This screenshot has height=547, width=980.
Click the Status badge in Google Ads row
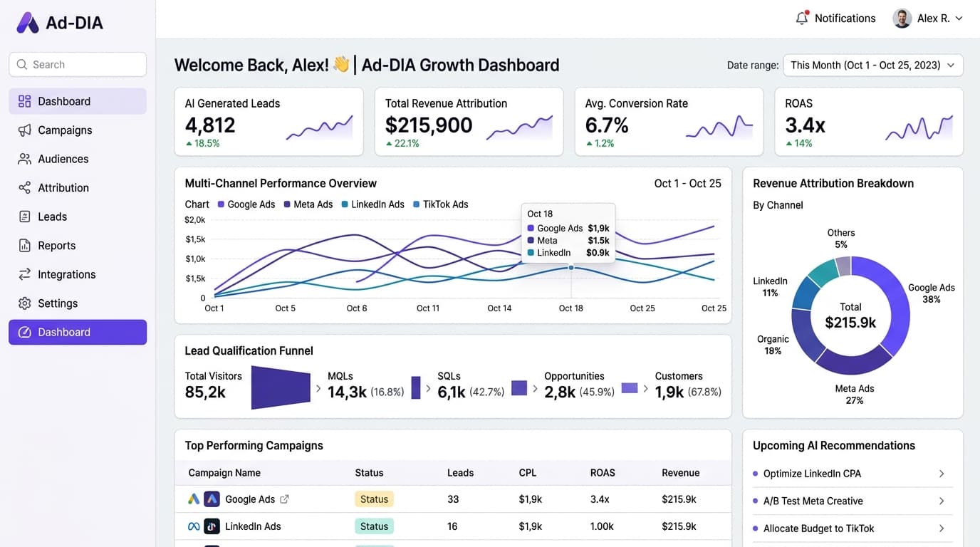click(x=374, y=499)
